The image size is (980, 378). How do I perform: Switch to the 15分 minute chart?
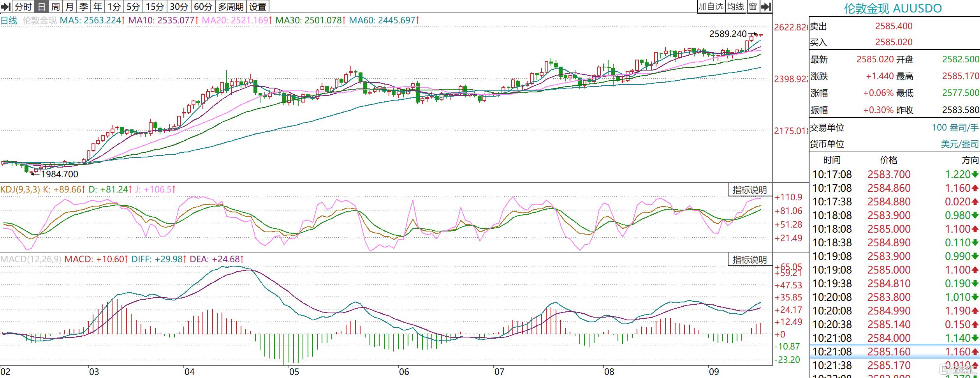pos(155,7)
